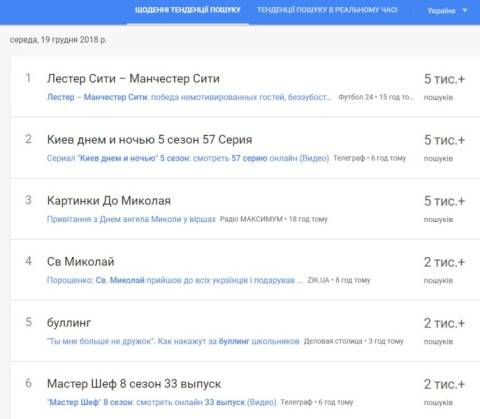Open trend Мастер Шеф 8 сезон 33 выпуск
This screenshot has width=480, height=419.
pos(134,384)
